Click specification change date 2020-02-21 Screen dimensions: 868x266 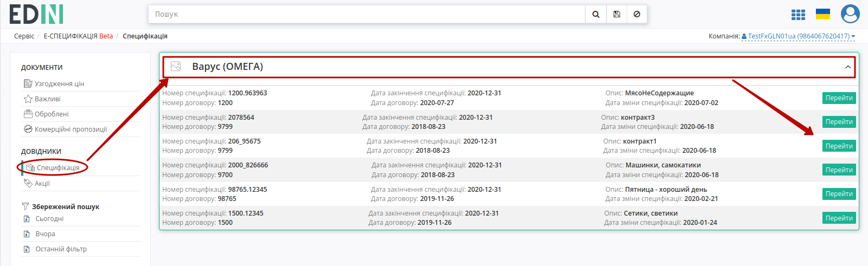701,199
